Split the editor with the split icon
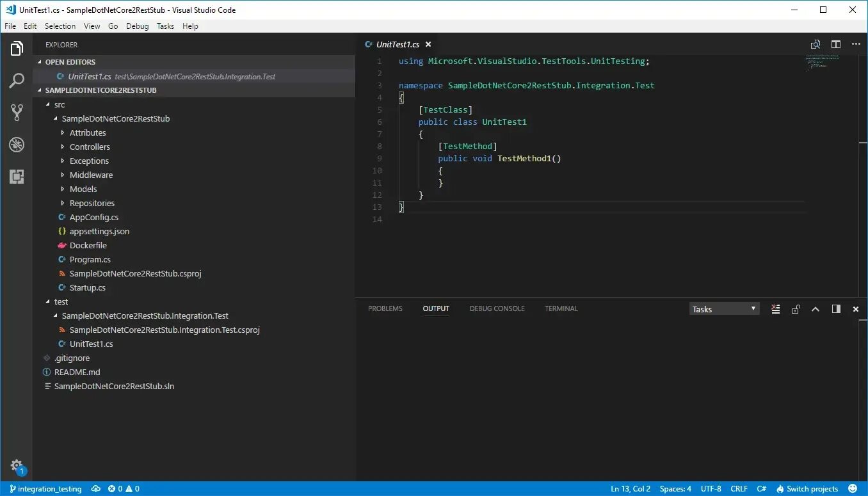The image size is (868, 496). 836,45
